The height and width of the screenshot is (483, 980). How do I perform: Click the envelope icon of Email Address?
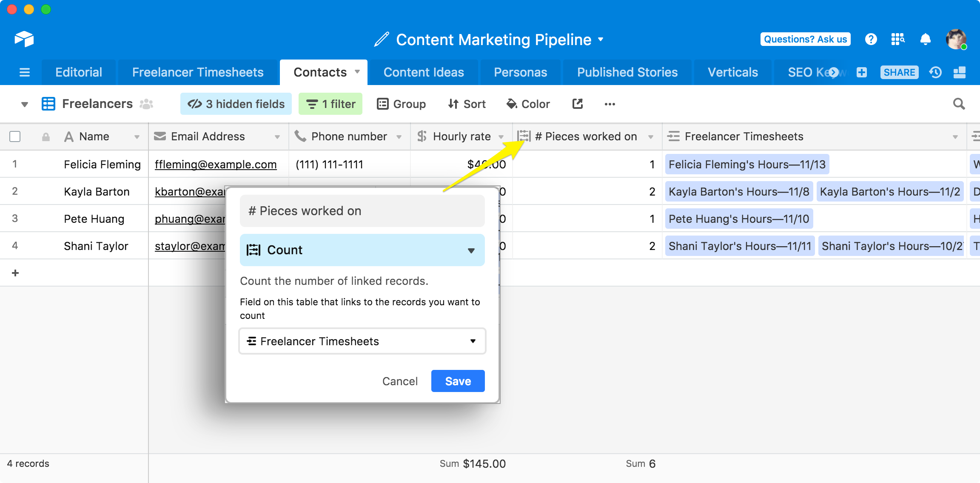click(x=160, y=136)
